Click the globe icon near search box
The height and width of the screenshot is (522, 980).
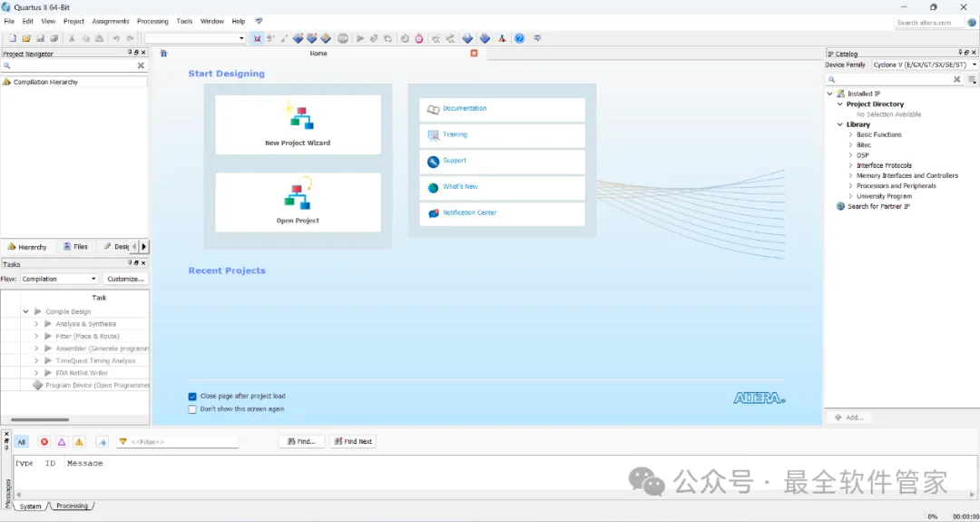point(971,22)
